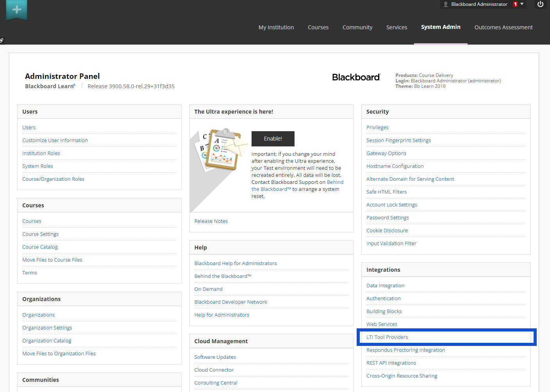The image size is (550, 392).
Task: Open Cross-Origin Resource Sharing
Action: click(x=402, y=376)
